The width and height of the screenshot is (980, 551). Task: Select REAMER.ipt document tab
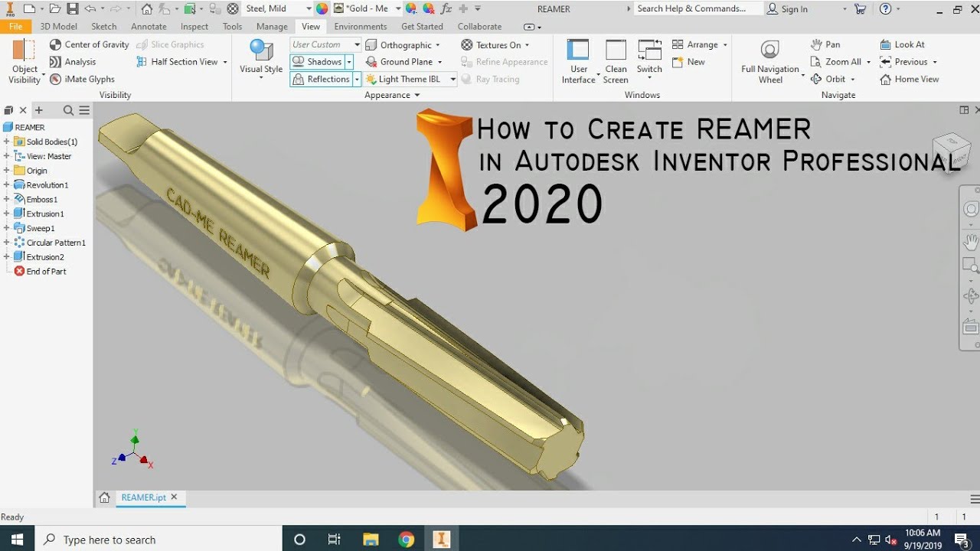(143, 497)
